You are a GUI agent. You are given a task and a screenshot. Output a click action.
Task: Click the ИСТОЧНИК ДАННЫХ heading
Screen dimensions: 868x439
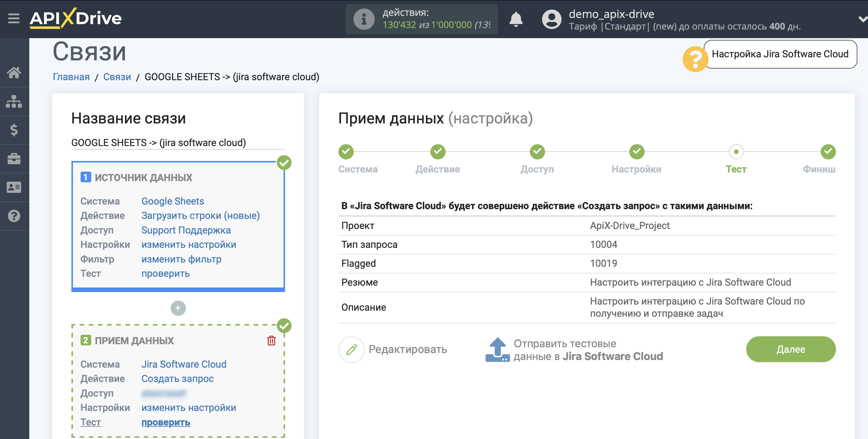[143, 177]
